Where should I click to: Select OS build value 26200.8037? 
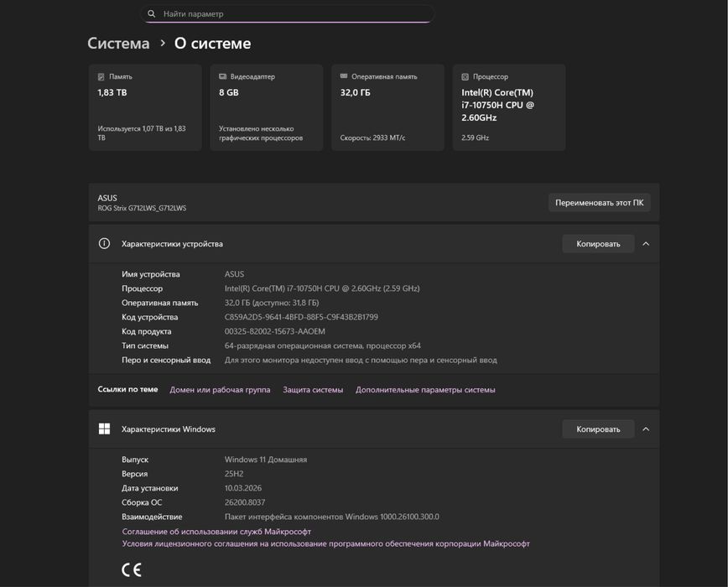point(245,502)
